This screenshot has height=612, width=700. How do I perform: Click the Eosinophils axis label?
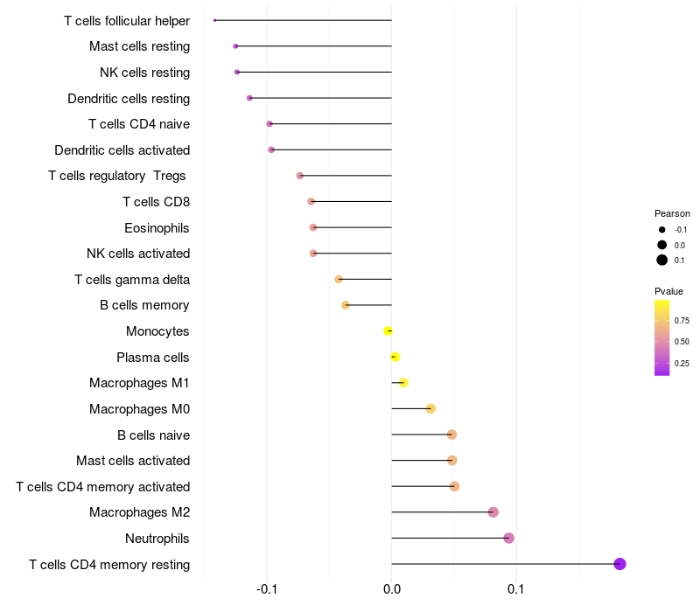(157, 228)
